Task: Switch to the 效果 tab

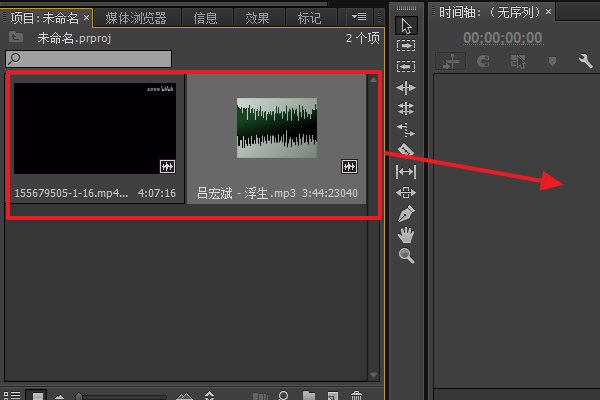Action: tap(257, 18)
